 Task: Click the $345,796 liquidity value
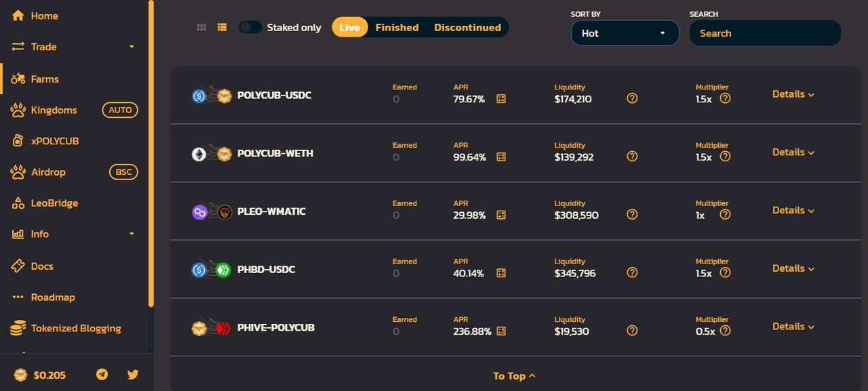coord(575,274)
